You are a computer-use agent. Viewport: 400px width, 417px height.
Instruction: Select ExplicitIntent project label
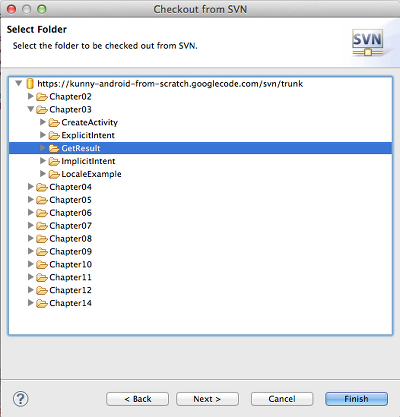88,135
